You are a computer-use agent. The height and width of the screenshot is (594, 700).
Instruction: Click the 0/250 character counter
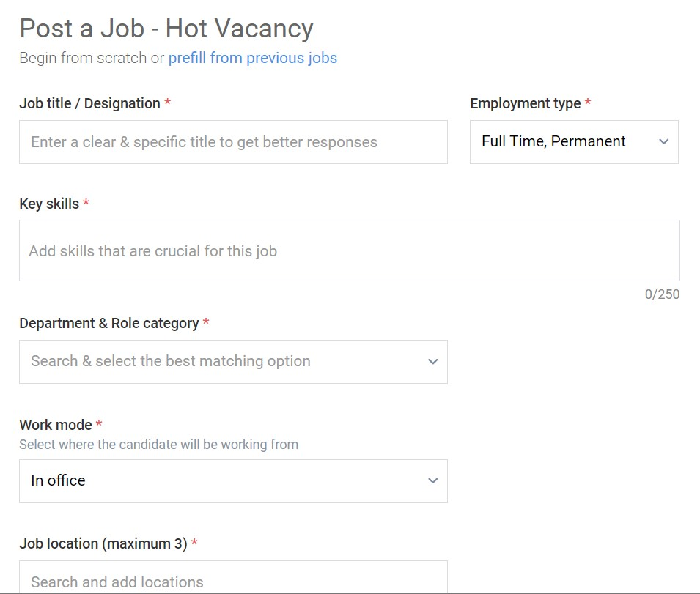tap(662, 294)
